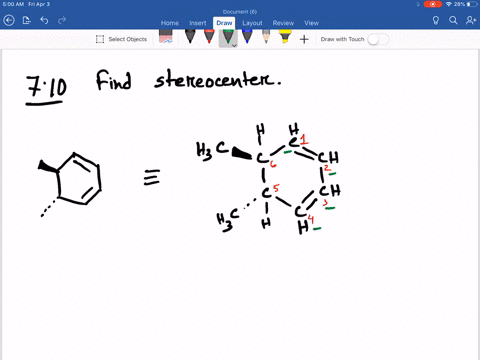The image size is (480, 360).
Task: Open the file options icon
Action: 27,21
